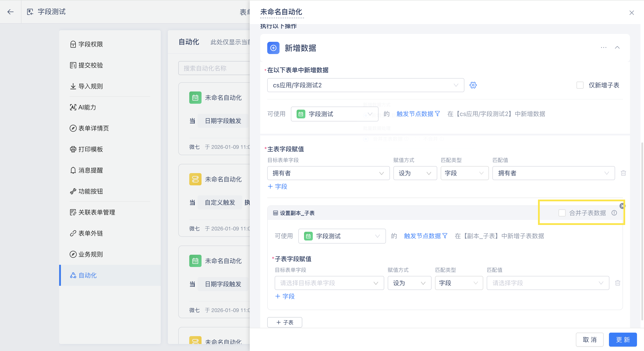Open 提交校验 in sidebar
The height and width of the screenshot is (351, 644).
pyautogui.click(x=110, y=65)
